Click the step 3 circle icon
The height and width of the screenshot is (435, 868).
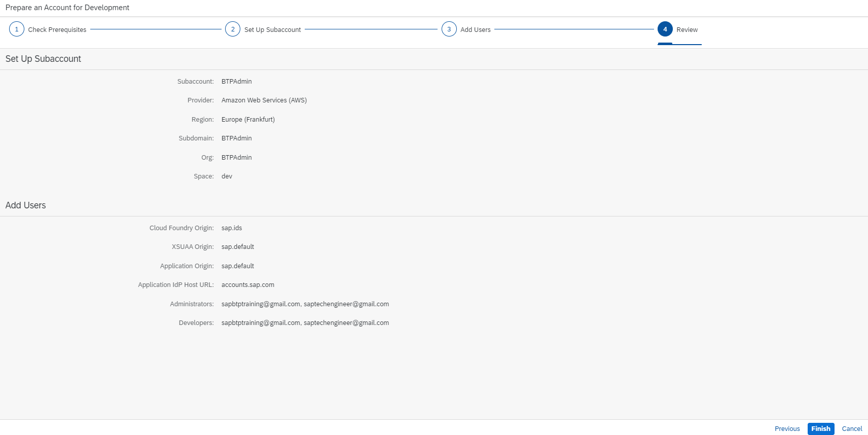click(449, 29)
